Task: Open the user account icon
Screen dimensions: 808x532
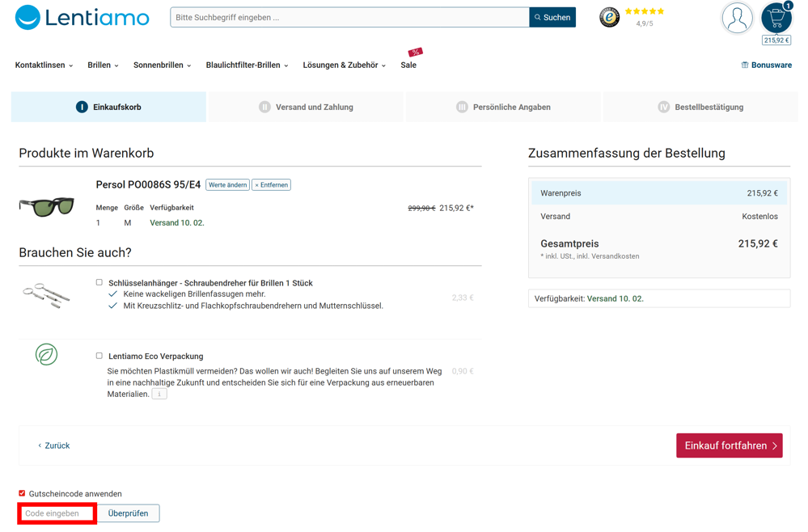Action: [x=737, y=18]
